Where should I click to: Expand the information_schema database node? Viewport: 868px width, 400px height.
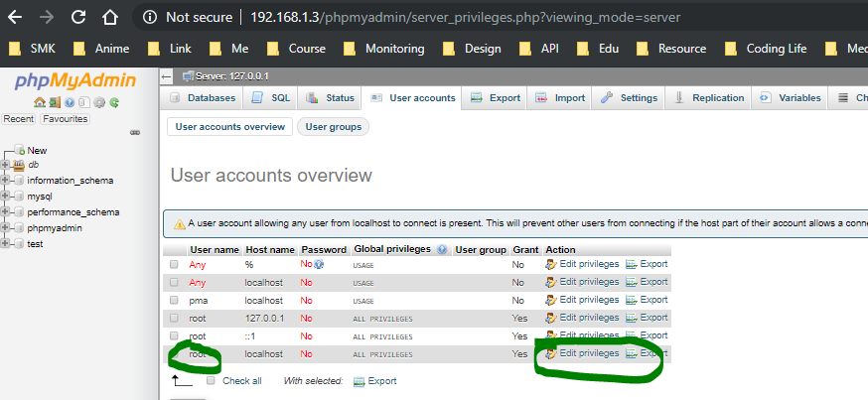[6, 181]
